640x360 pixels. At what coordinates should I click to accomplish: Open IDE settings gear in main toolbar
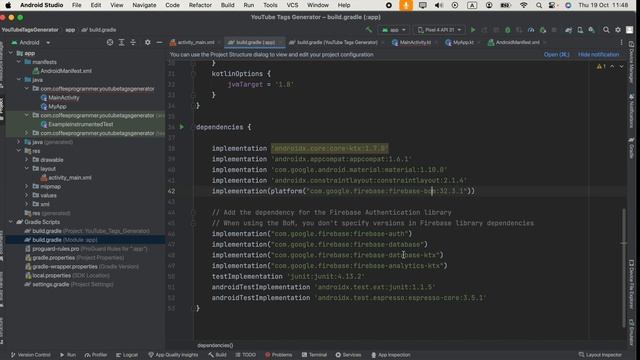(x=618, y=30)
